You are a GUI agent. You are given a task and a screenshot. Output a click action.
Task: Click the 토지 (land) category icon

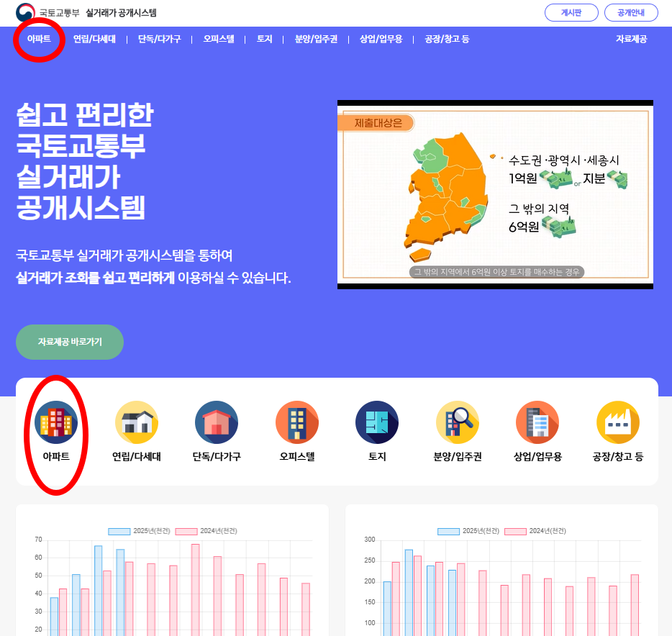pyautogui.click(x=377, y=422)
